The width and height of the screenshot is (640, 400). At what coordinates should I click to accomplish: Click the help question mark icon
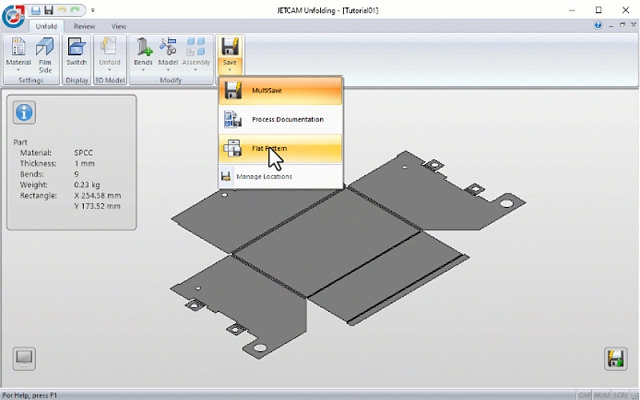(x=598, y=26)
